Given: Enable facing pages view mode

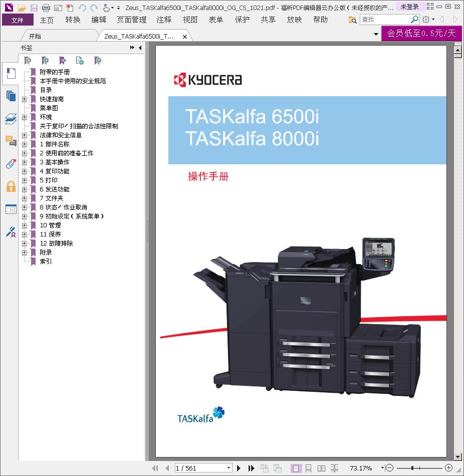Looking at the screenshot, I should click(x=321, y=468).
